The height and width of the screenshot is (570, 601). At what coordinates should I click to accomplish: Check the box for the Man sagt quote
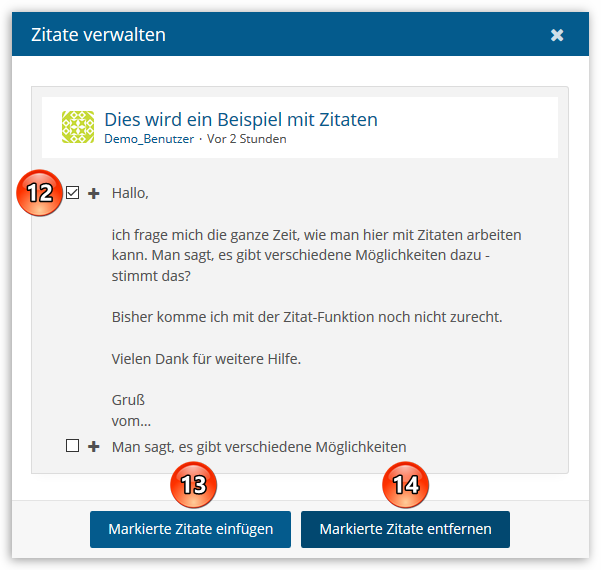tap(72, 446)
